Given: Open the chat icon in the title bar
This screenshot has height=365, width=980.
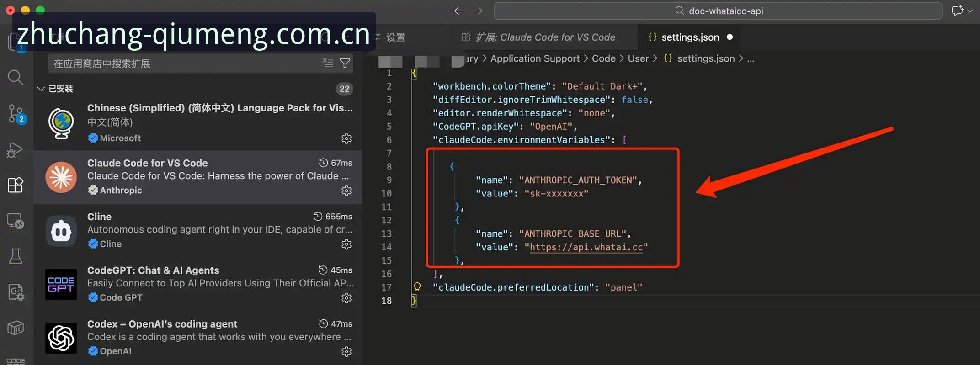Looking at the screenshot, I should point(957,11).
